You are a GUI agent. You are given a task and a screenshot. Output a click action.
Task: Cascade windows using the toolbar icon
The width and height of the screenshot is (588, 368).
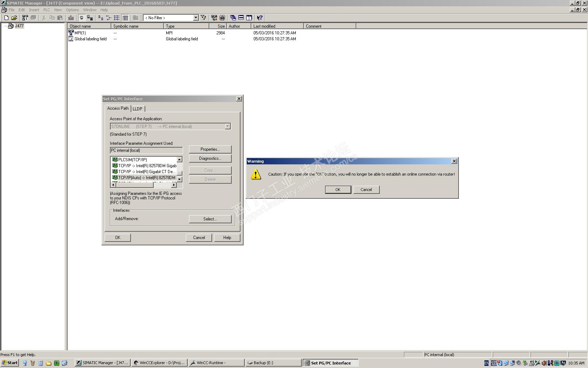pos(233,18)
